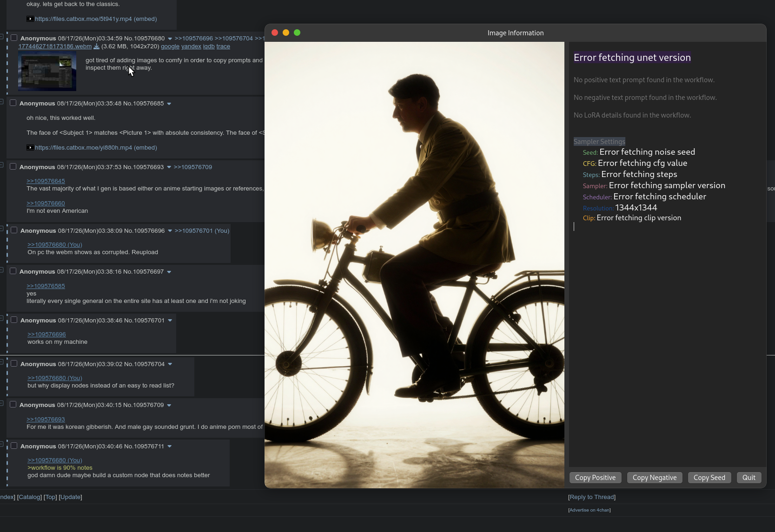The image size is (775, 532).
Task: Click the iqdb search link
Action: [x=209, y=46]
